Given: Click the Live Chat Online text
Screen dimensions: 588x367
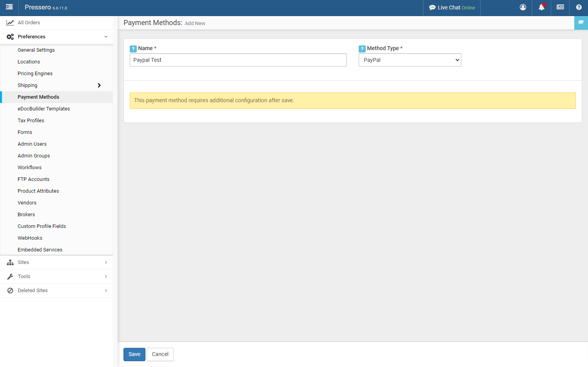Looking at the screenshot, I should pos(456,7).
